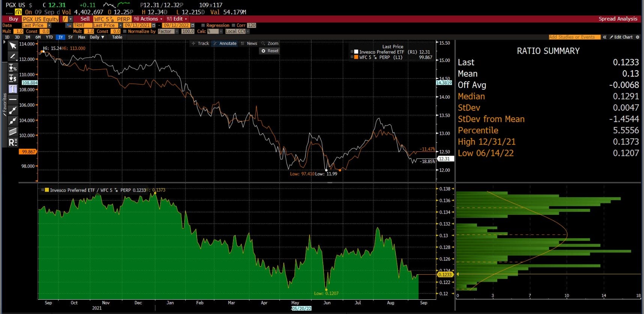
Task: Switch range to 5Y
Action: (x=71, y=37)
